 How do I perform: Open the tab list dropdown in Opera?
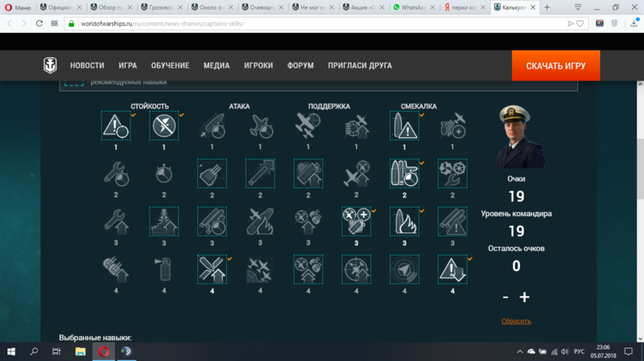coord(578,7)
